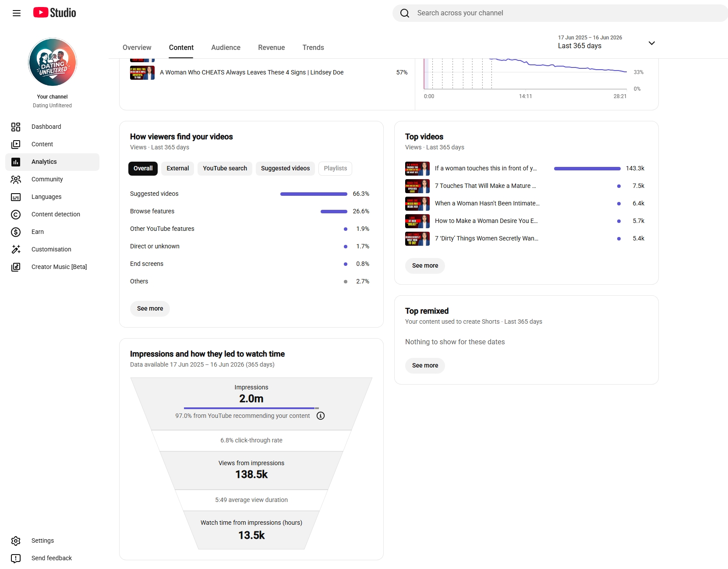Click the 13.5k watch time hours value

click(x=251, y=536)
